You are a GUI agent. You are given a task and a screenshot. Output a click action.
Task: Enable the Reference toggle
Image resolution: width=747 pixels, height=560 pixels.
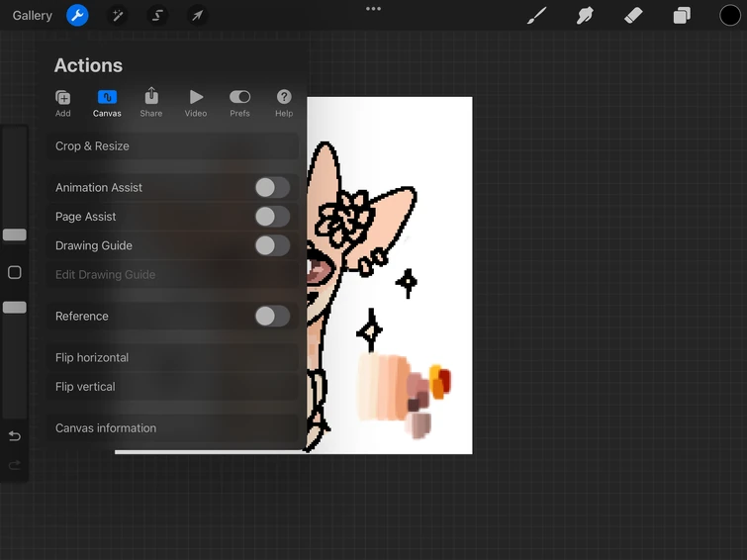tap(271, 317)
